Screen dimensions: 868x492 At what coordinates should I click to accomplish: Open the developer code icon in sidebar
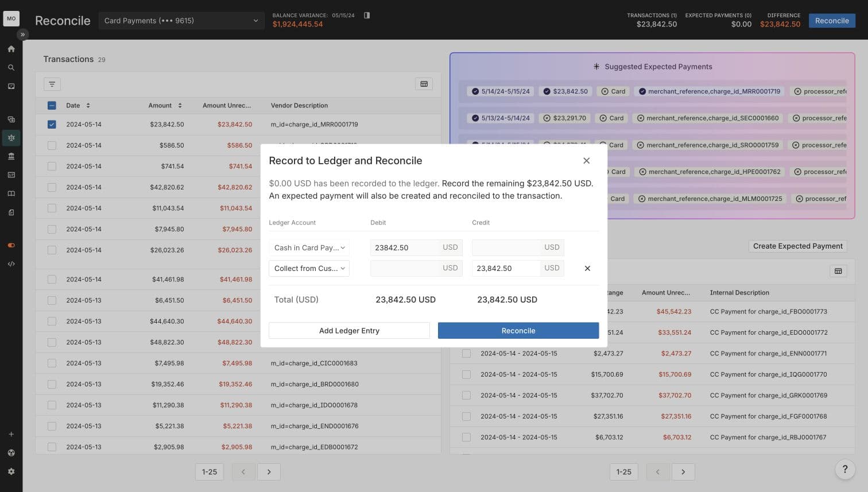click(x=11, y=264)
